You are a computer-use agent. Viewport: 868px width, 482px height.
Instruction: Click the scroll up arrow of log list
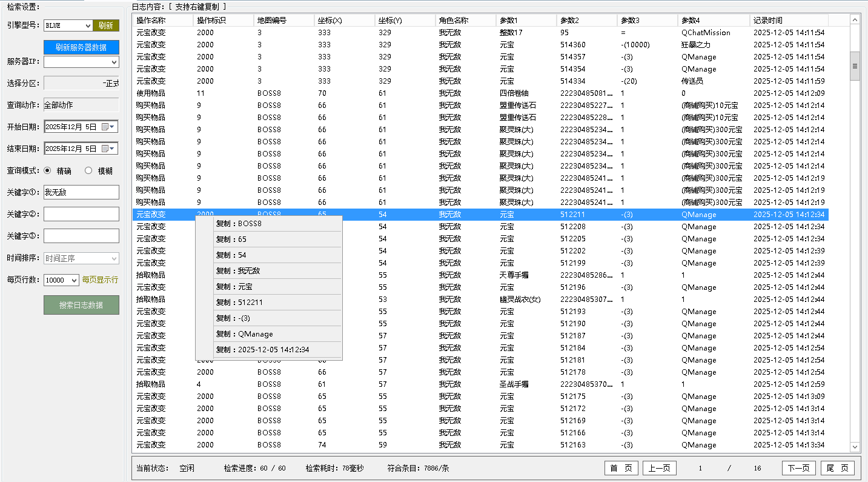(855, 20)
